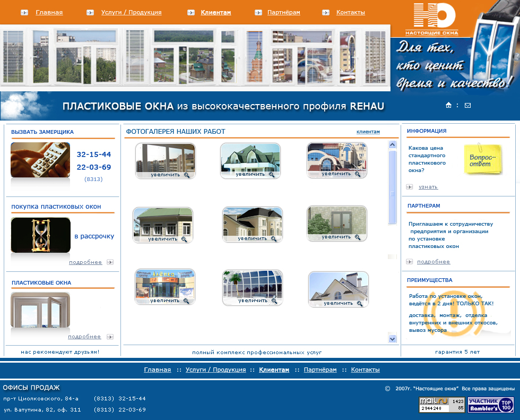Screen dimensions: 520x420
Task: Click the arrow icon beside Услуги / Продукция
Action: tap(90, 13)
